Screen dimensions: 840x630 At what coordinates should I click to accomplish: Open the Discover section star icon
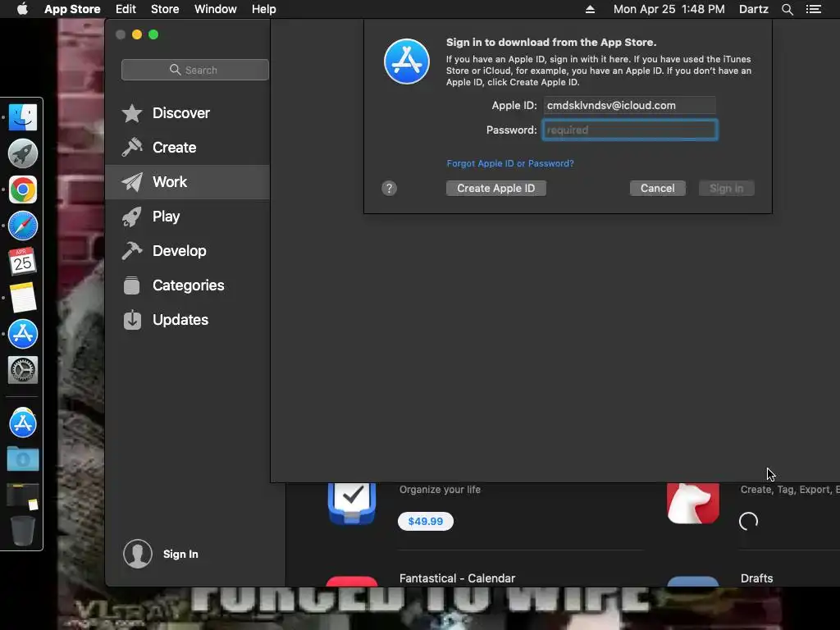(132, 113)
